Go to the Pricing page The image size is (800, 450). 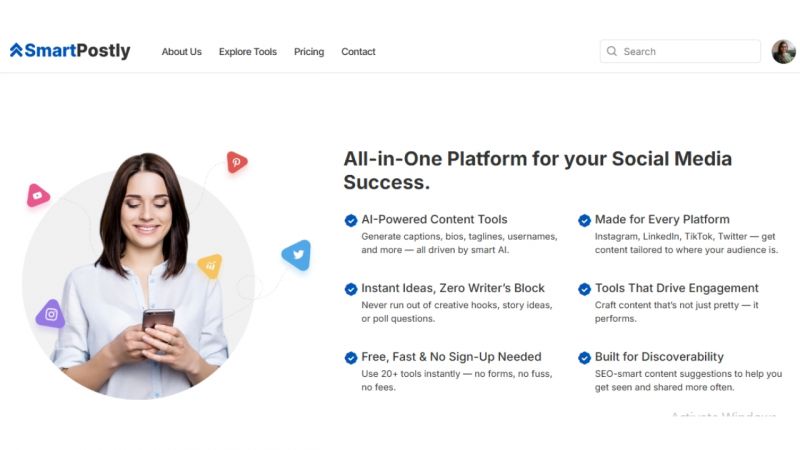pyautogui.click(x=309, y=52)
